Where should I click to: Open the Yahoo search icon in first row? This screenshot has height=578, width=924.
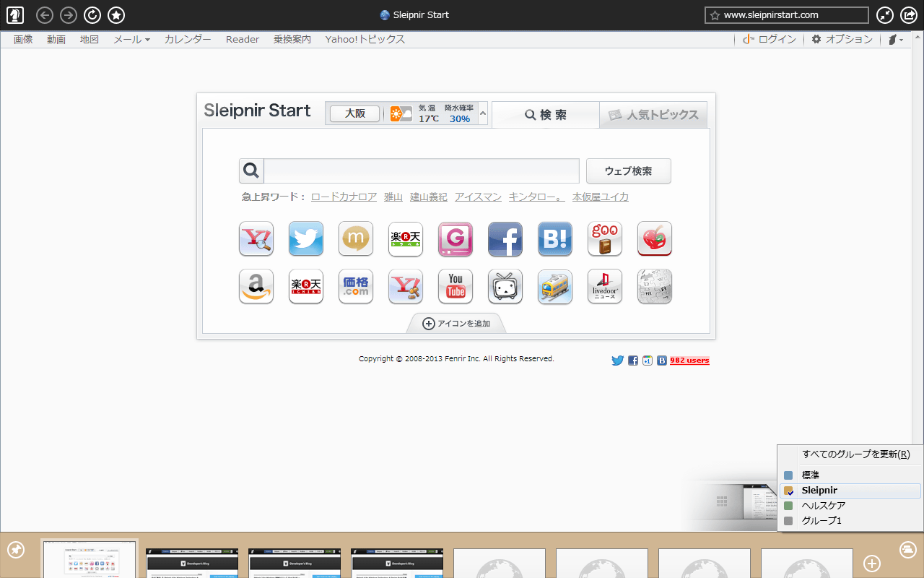point(256,238)
